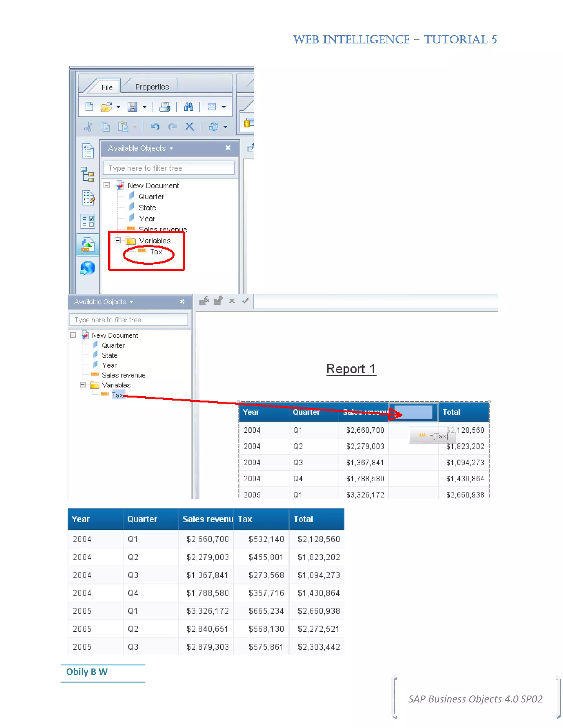Screen dimensions: 563x728
Task: Click the $1,367,841 cell in the Report 1 table
Action: 364,462
